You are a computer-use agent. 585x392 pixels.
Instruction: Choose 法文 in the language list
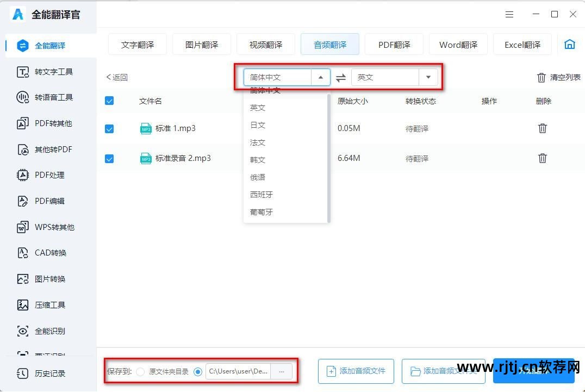tap(285, 142)
